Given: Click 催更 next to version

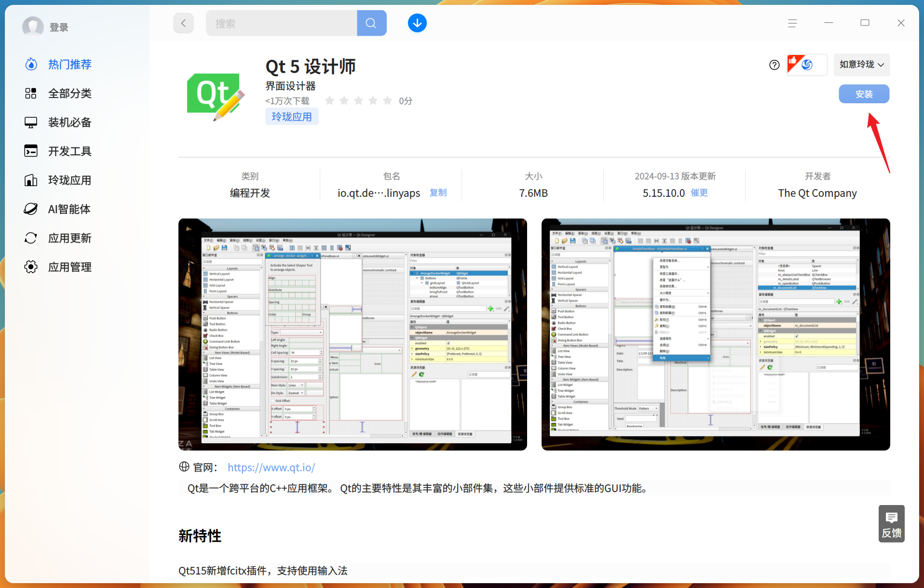Looking at the screenshot, I should point(699,192).
